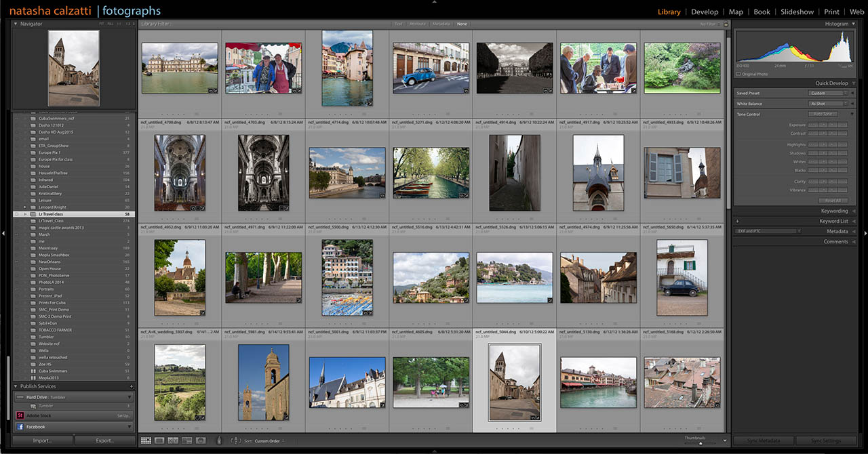Screen dimensions: 868x454
Task: Open the NewOrleans collection
Action: 51,262
